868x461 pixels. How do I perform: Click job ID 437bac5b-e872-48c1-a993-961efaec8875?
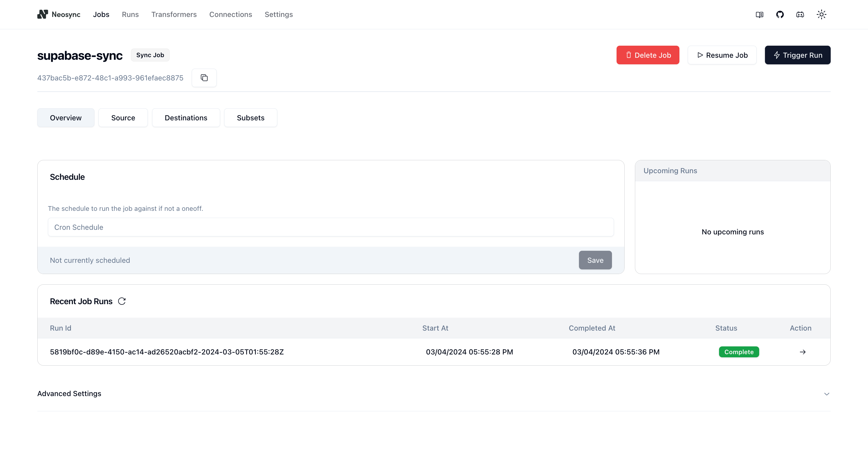click(110, 78)
